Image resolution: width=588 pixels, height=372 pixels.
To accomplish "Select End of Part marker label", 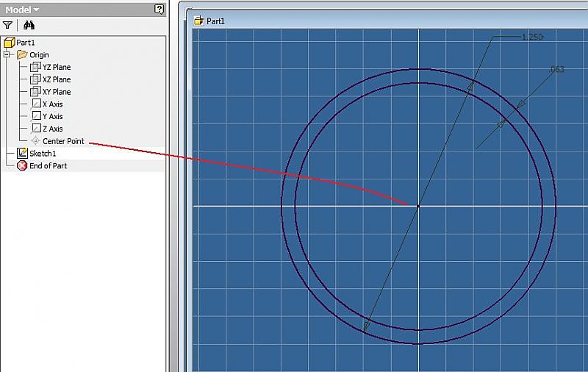I will click(49, 165).
